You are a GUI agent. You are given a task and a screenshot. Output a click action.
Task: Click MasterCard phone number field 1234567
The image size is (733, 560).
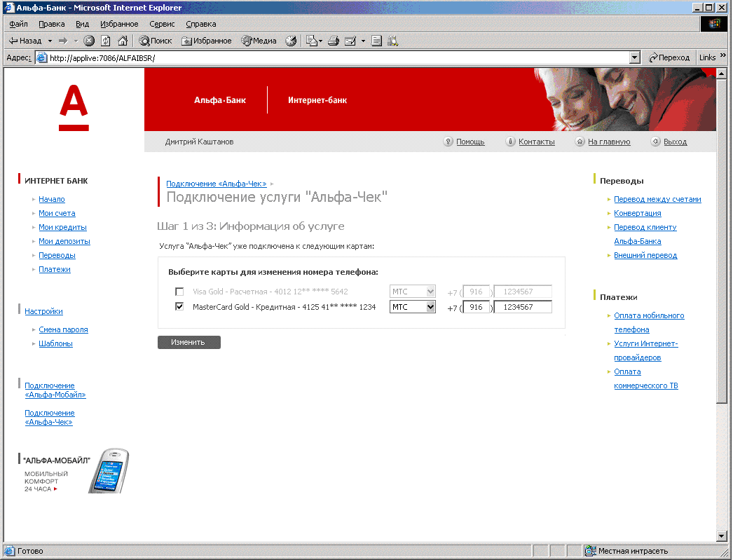(x=523, y=307)
